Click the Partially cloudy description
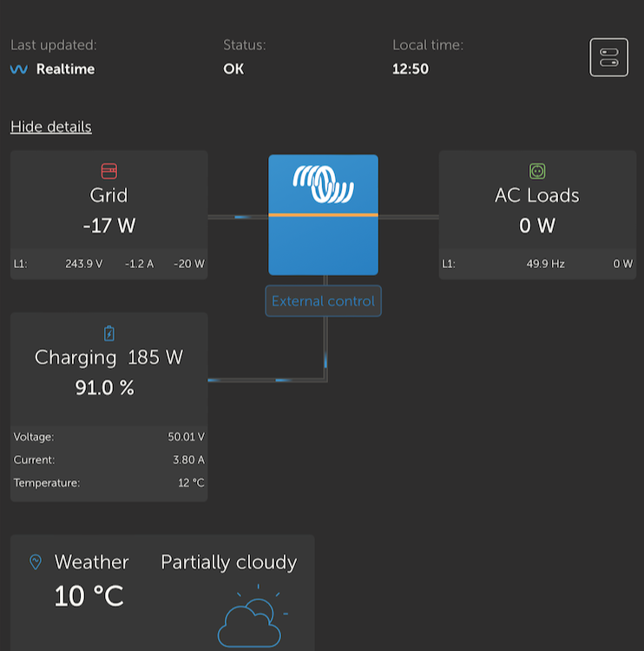The width and height of the screenshot is (644, 651). click(229, 562)
